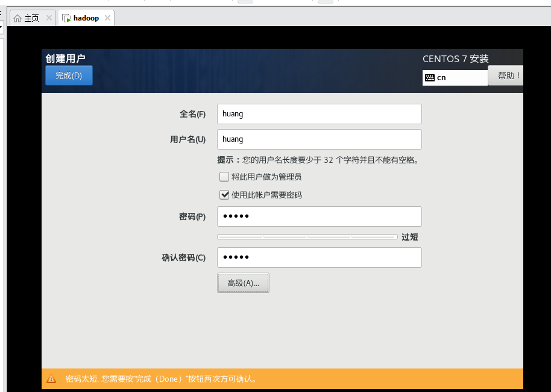Screen dimensions: 551x392
Task: Close the hadoop tab
Action: 107,18
